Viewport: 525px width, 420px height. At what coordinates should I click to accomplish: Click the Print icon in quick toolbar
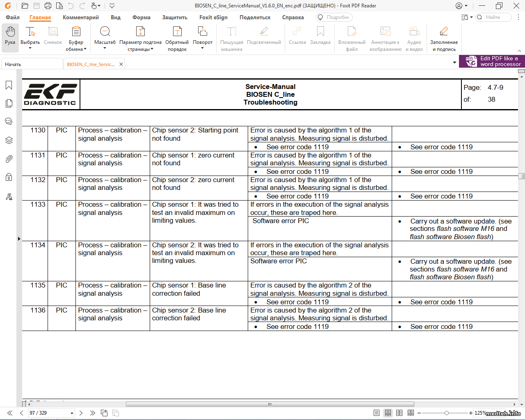(48, 6)
